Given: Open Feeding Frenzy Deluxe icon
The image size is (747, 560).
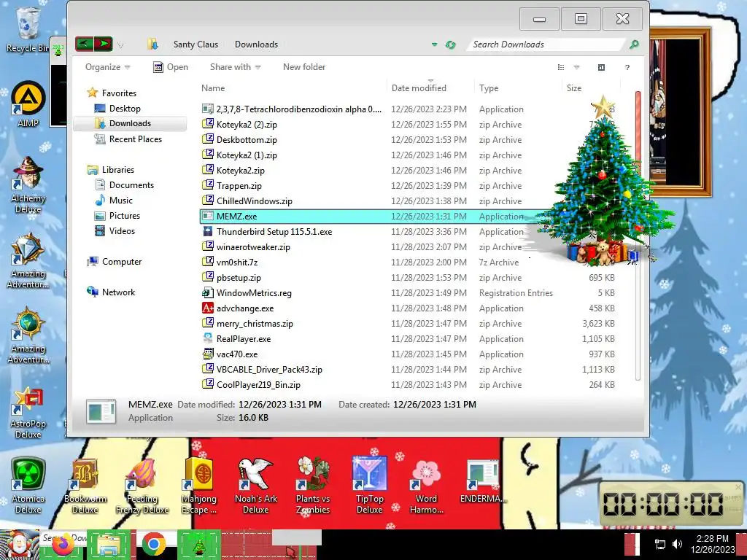Looking at the screenshot, I should point(142,486).
